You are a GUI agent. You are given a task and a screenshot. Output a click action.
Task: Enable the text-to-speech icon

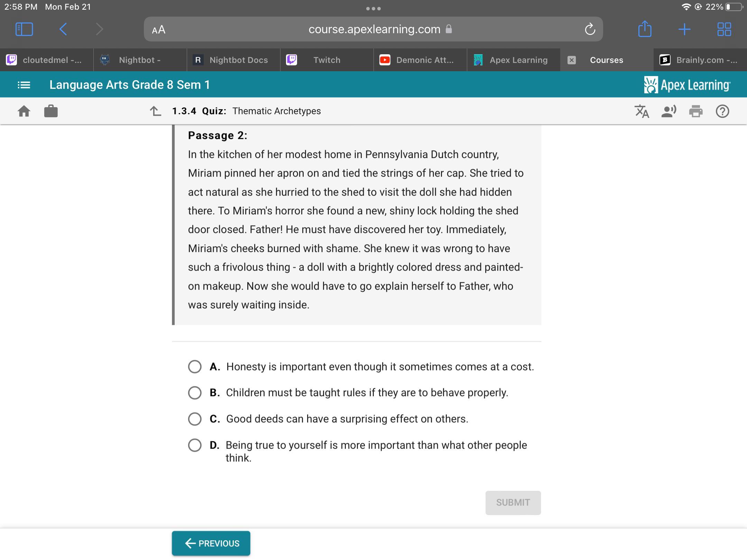click(x=668, y=111)
